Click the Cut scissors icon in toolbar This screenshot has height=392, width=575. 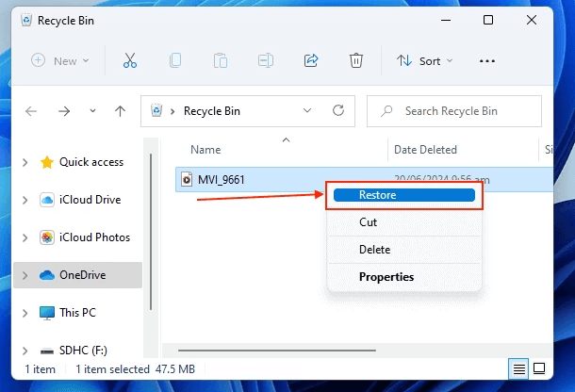click(130, 60)
